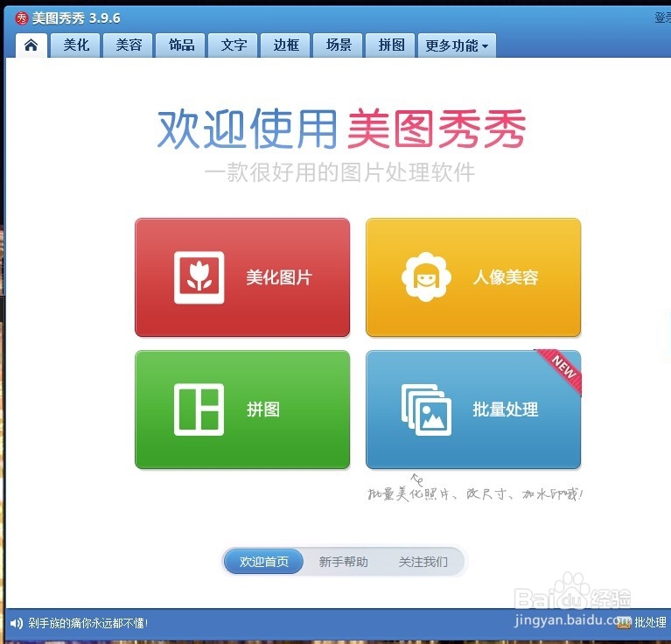Click the face flower icon in yellow tile
671x644 pixels.
(x=426, y=276)
